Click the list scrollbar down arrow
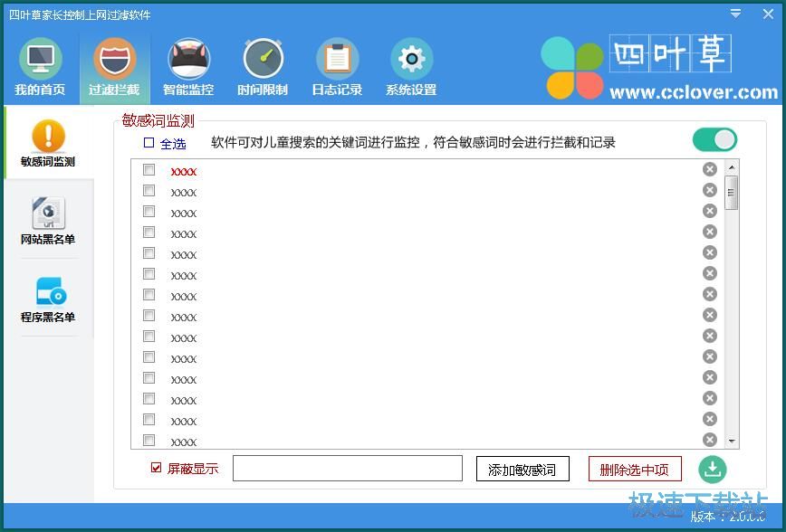The image size is (786, 532). click(x=732, y=442)
